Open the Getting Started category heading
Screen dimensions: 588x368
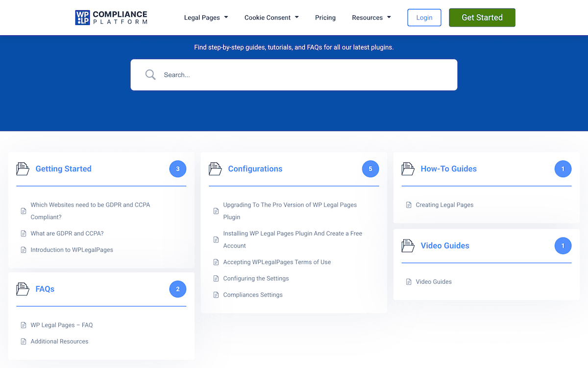(x=64, y=169)
